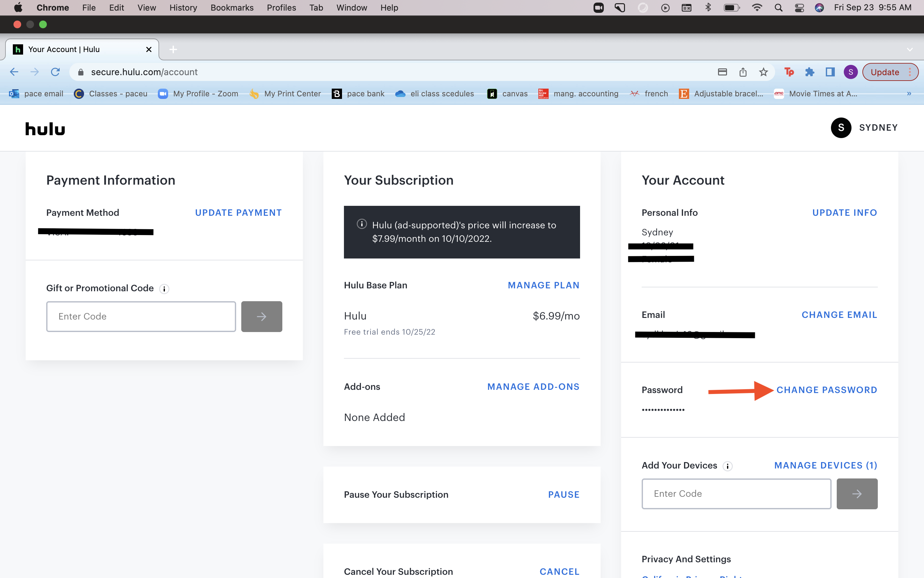Open the Chrome Update menu button
Viewport: 924px width, 578px height.
coord(890,72)
